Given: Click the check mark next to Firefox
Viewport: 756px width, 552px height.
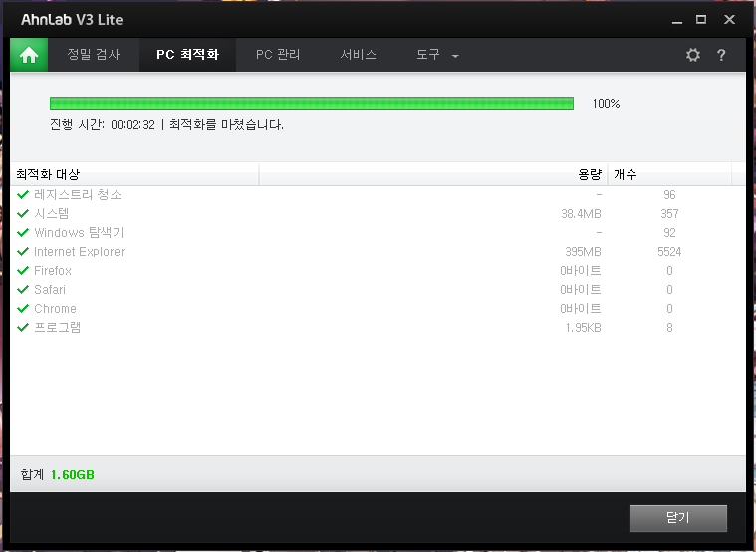Looking at the screenshot, I should point(23,271).
